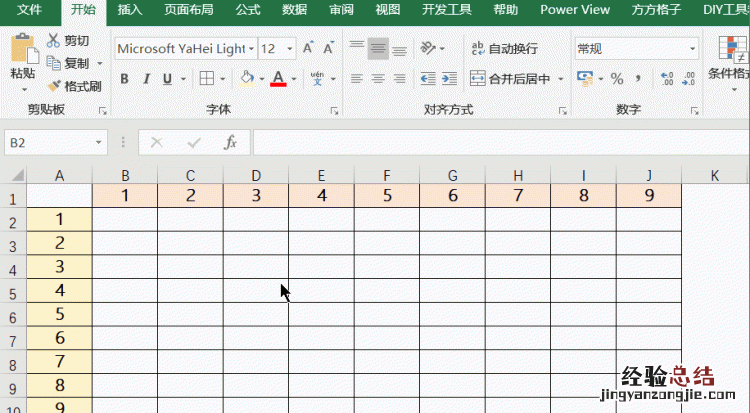Expand the number format 常规 dropdown
The width and height of the screenshot is (750, 413).
coord(692,48)
